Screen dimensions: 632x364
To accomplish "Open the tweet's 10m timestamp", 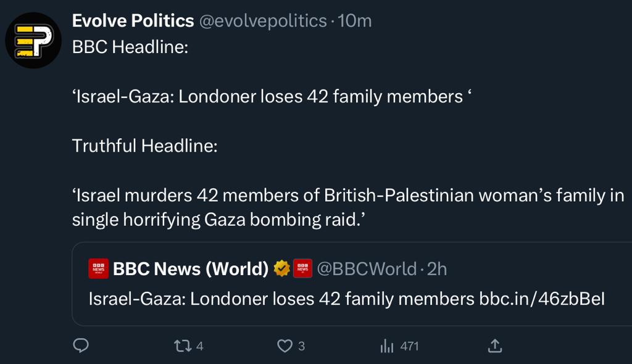I will 355,21.
